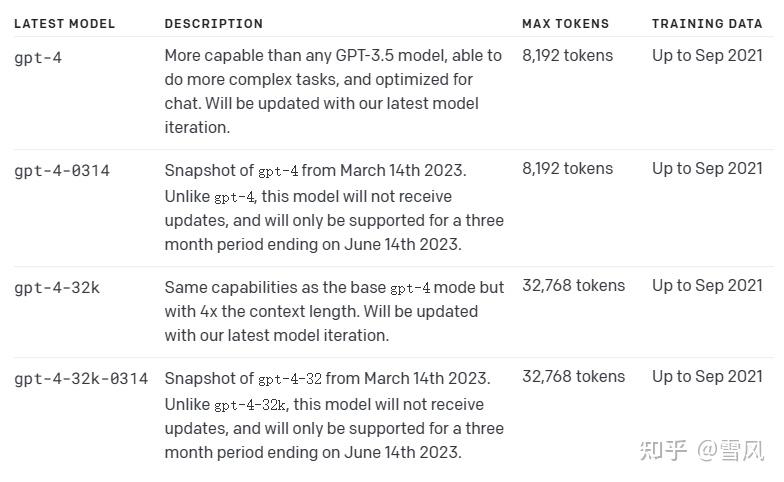Click the LATEST MODEL column header

(x=64, y=23)
